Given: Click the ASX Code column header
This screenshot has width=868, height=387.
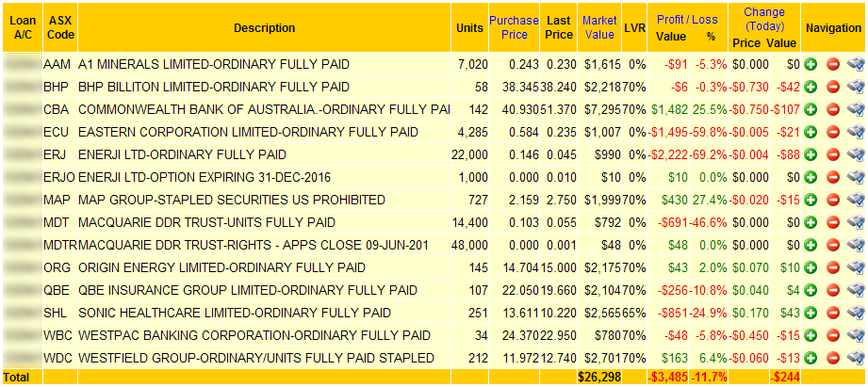Looking at the screenshot, I should (x=60, y=27).
